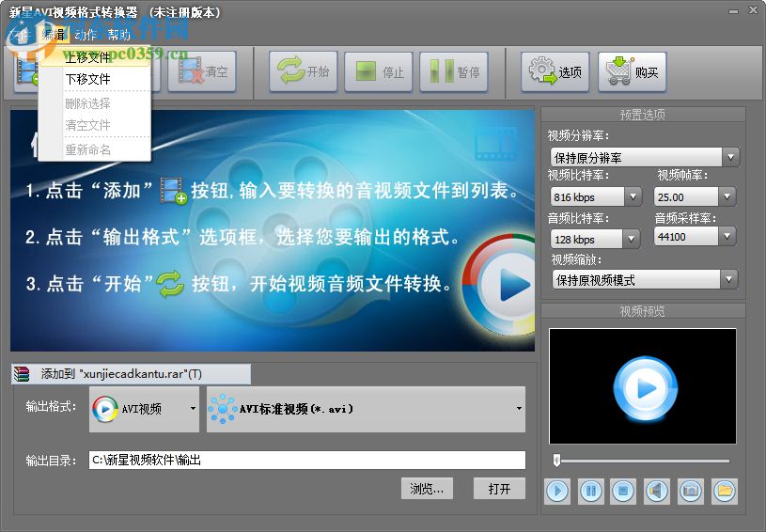The width and height of the screenshot is (766, 532).
Task: Open the folder icon under video preview
Action: [x=724, y=491]
